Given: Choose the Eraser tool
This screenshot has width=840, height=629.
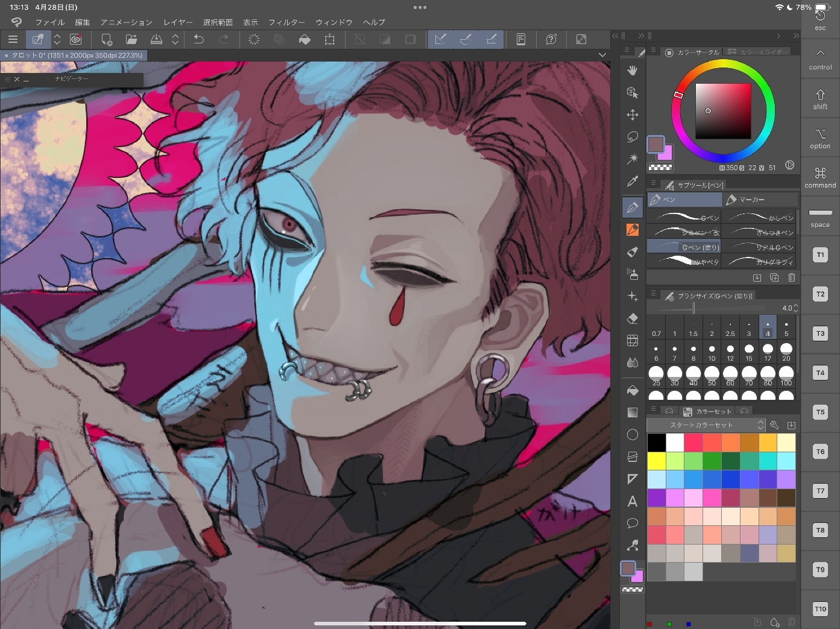Looking at the screenshot, I should click(632, 318).
